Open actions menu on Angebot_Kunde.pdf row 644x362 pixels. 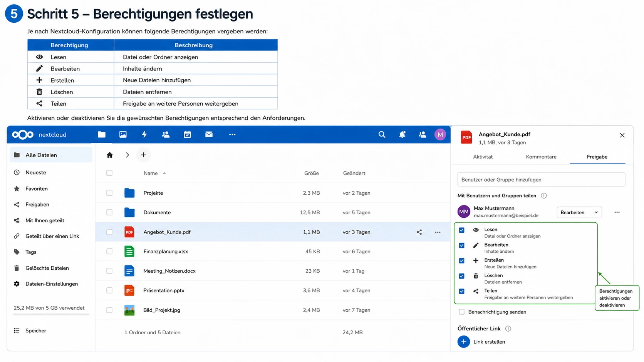438,232
